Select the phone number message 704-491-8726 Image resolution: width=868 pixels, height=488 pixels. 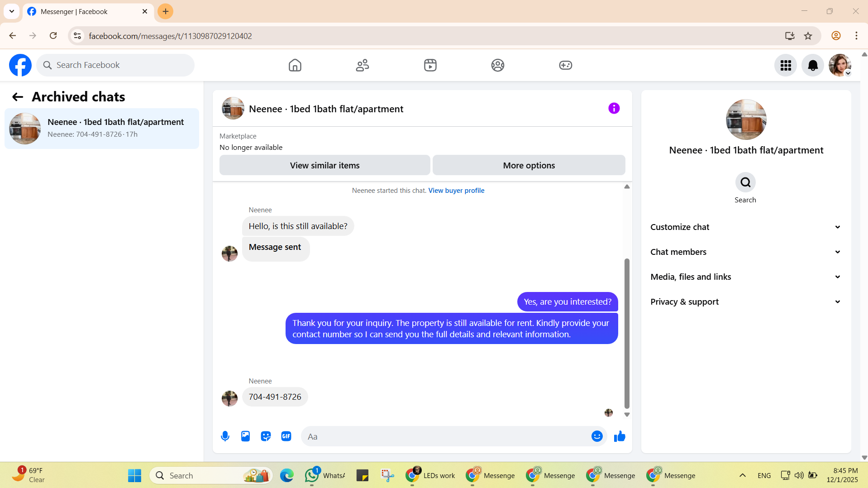(x=275, y=397)
